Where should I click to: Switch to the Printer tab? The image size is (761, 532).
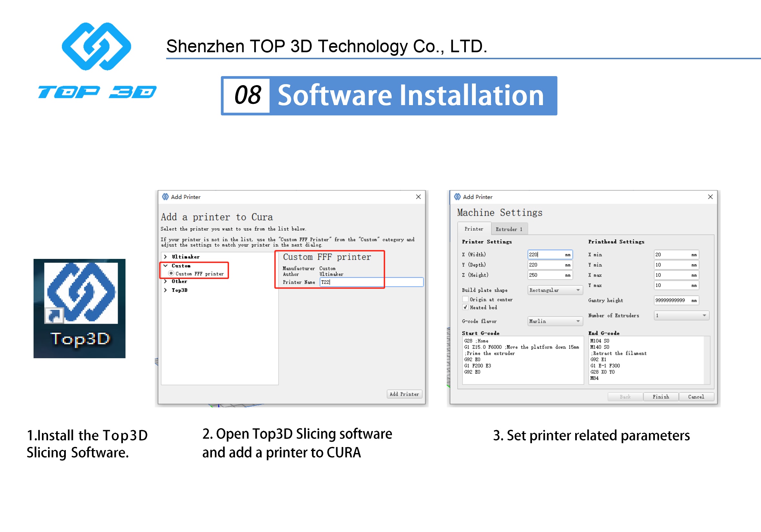(x=474, y=229)
